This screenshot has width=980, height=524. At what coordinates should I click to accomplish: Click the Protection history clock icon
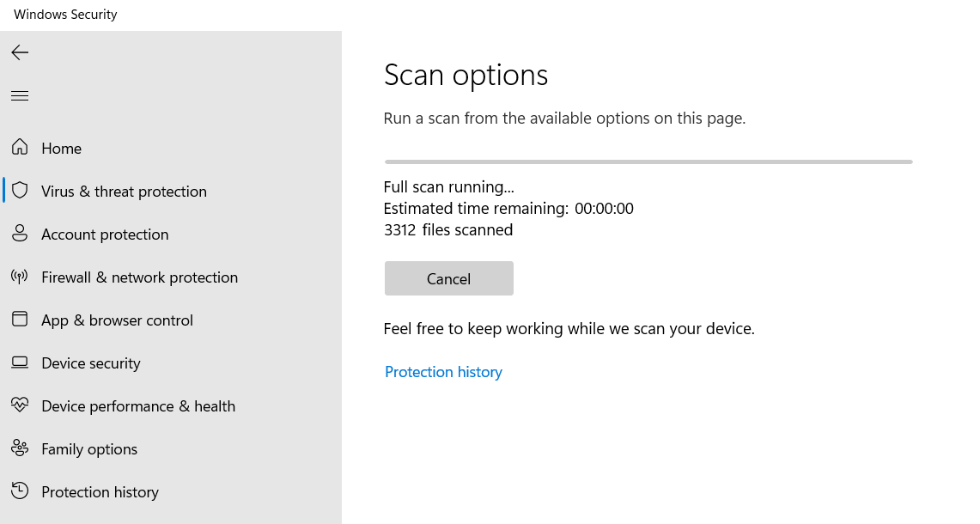20,491
